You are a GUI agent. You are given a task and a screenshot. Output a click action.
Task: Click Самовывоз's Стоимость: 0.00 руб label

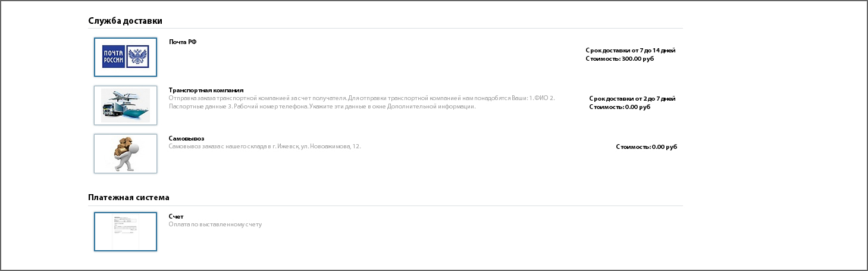[x=647, y=146]
